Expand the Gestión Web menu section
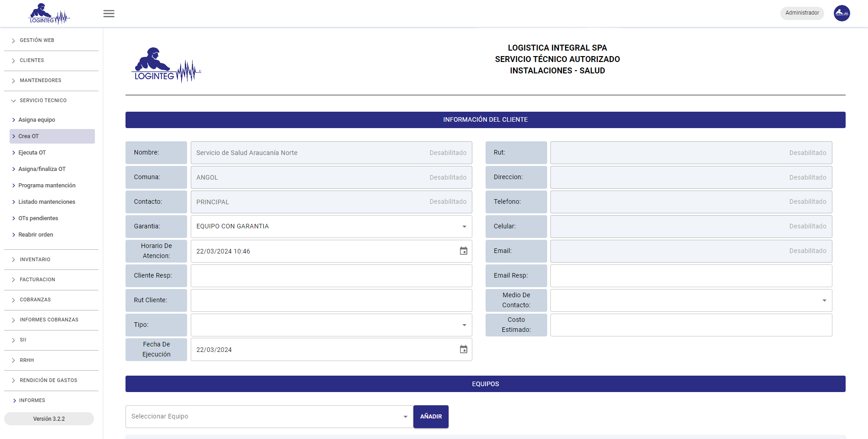868x439 pixels. pos(37,40)
